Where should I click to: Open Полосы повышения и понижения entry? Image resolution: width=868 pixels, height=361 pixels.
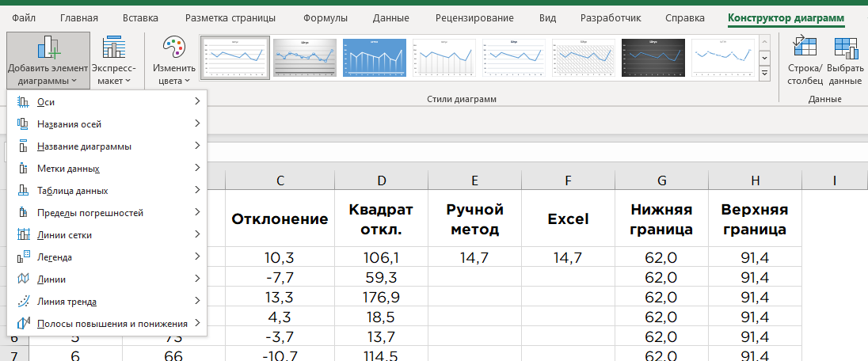(x=107, y=323)
